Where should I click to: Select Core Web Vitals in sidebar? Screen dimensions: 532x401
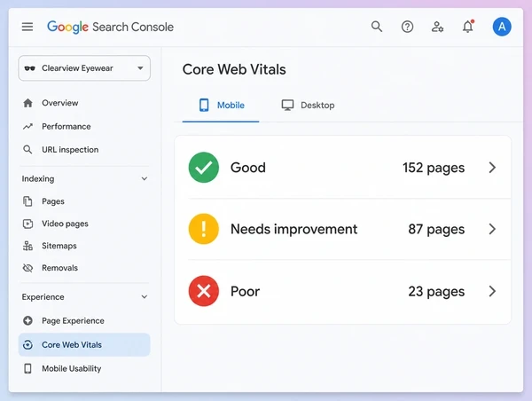tap(84, 344)
